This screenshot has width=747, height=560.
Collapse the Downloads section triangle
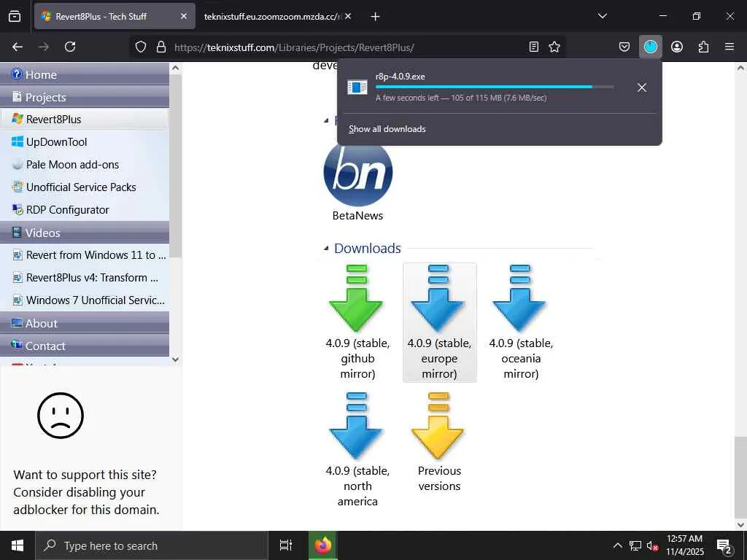[x=326, y=248]
